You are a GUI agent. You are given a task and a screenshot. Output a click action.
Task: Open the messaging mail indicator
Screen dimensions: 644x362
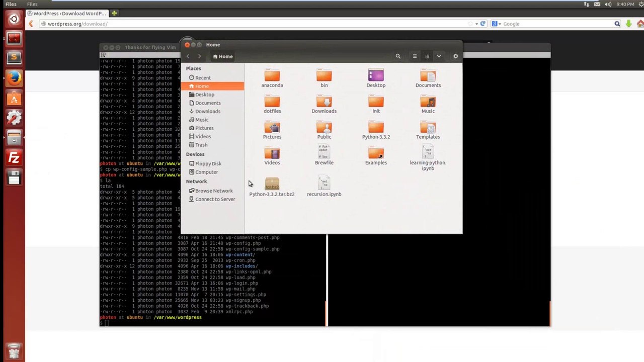click(x=597, y=4)
